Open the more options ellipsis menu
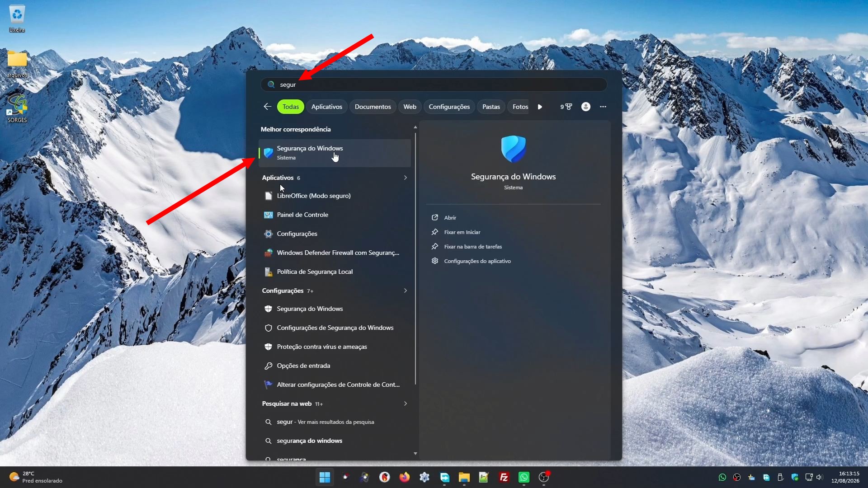This screenshot has width=868, height=488. tap(603, 107)
